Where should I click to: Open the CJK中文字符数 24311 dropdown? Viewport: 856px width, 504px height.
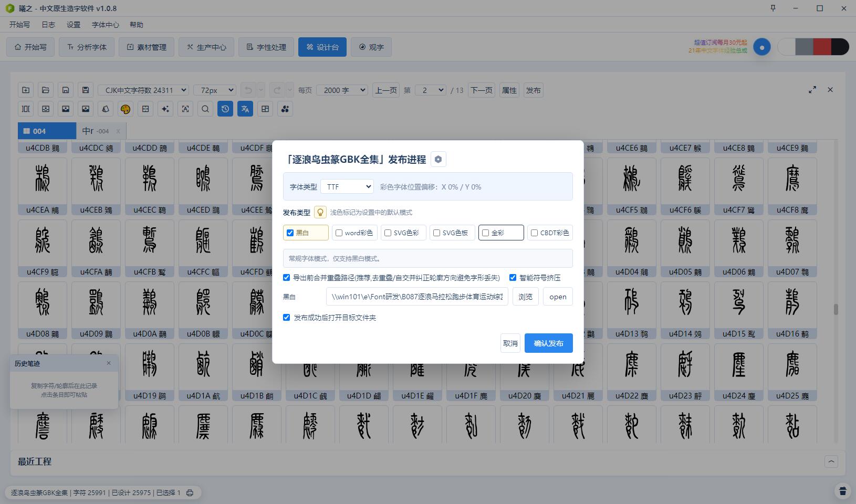pyautogui.click(x=143, y=90)
